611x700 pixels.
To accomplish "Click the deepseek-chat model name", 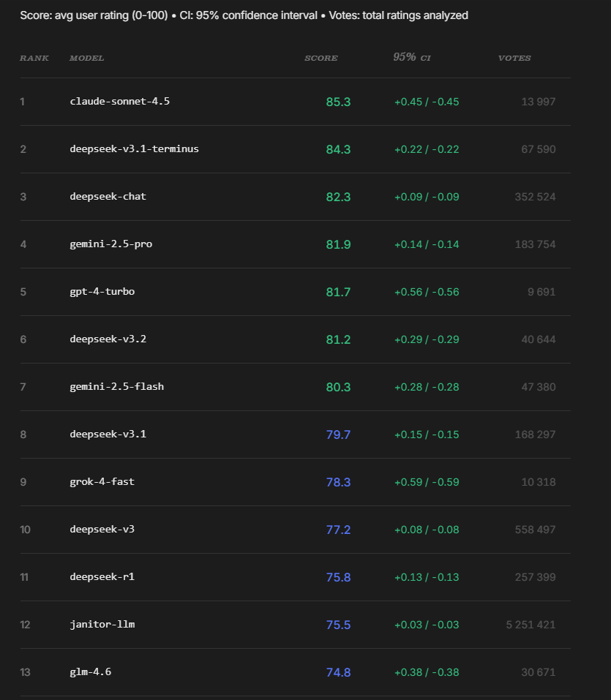I will (108, 197).
